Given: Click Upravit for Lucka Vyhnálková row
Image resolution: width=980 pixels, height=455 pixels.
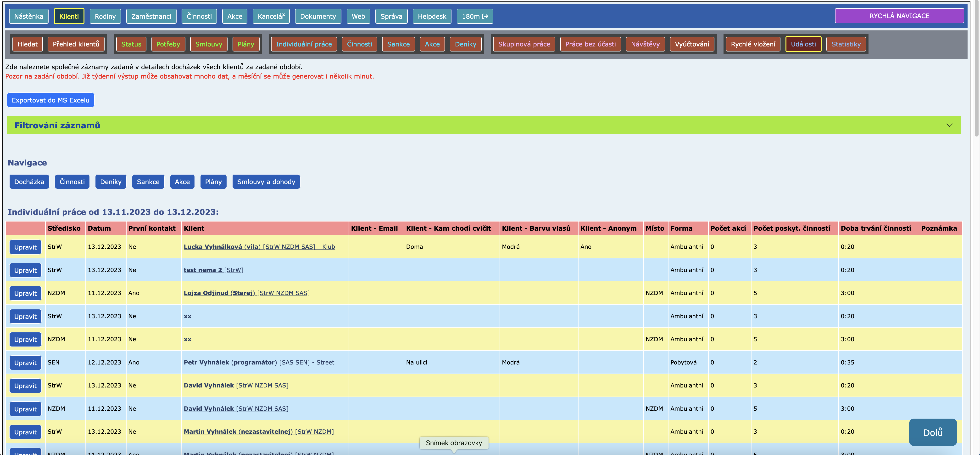Looking at the screenshot, I should click(26, 247).
